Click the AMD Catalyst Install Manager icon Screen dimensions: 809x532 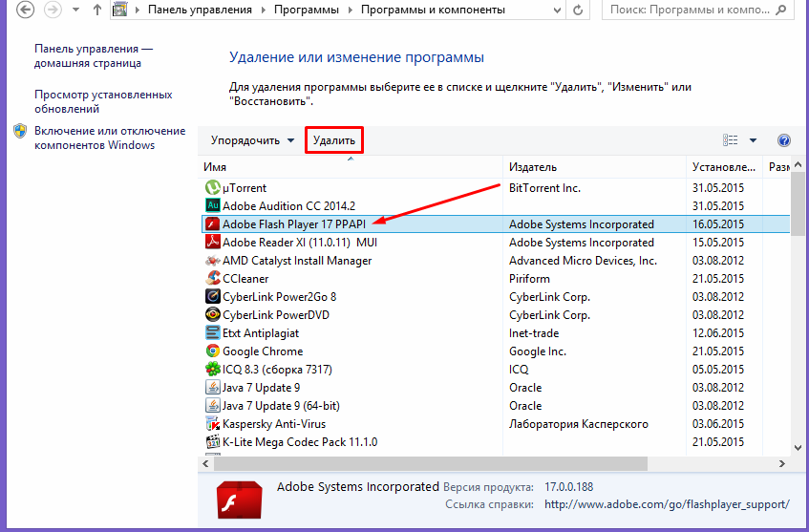213,261
